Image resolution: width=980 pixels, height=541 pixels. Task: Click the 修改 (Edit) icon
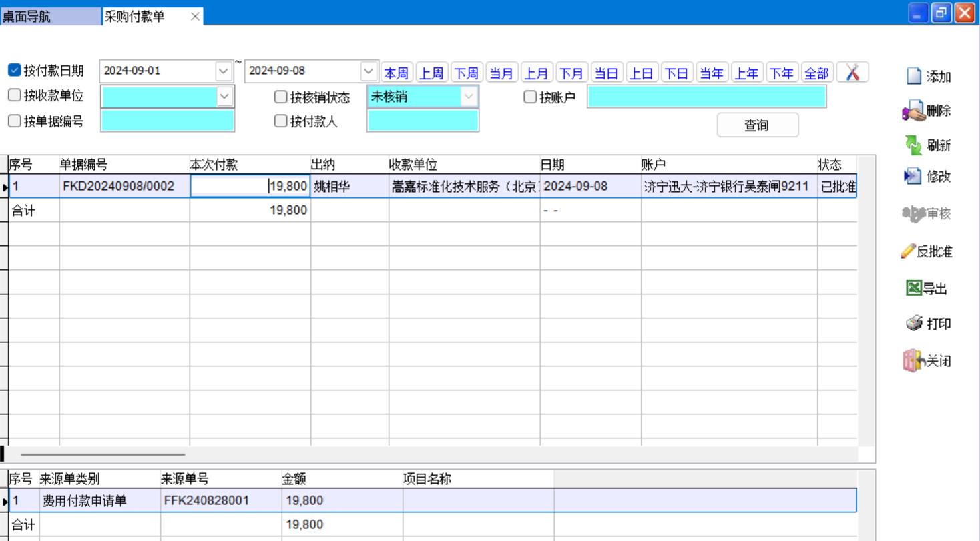912,177
